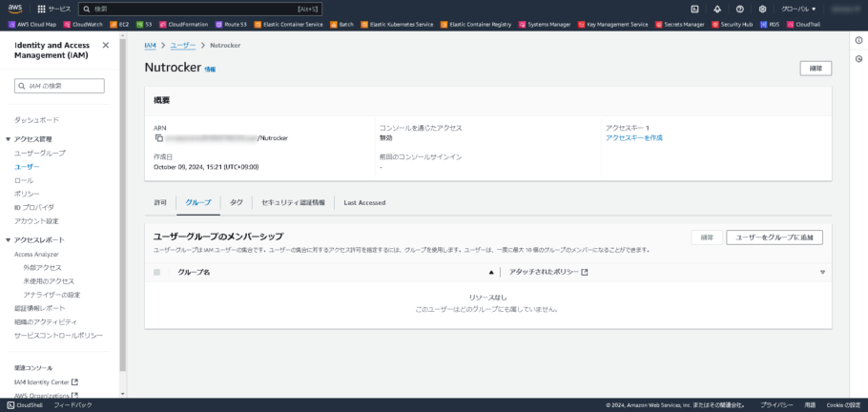Viewport: 868px width, 412px height.
Task: Open ユーザーグループ in sidebar
Action: pyautogui.click(x=40, y=153)
